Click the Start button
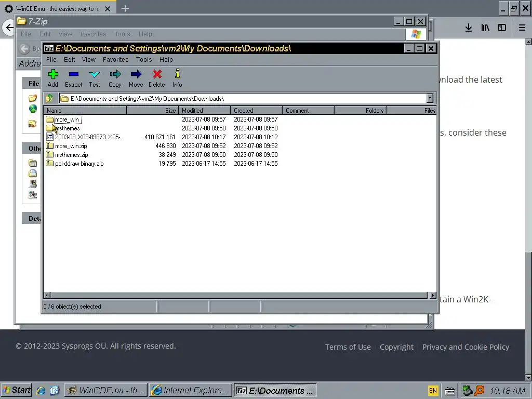532x399 pixels. (x=16, y=390)
